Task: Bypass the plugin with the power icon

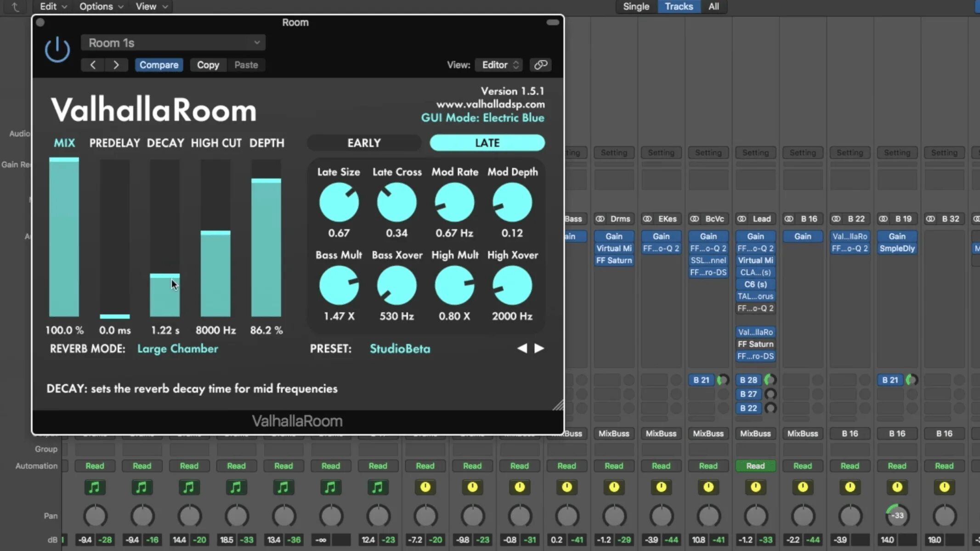Action: coord(57,50)
